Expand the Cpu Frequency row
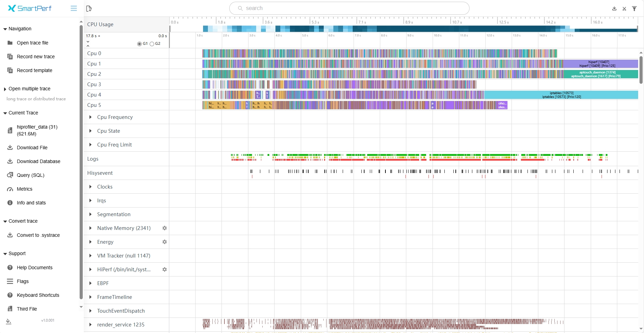The width and height of the screenshot is (644, 333). coord(90,117)
